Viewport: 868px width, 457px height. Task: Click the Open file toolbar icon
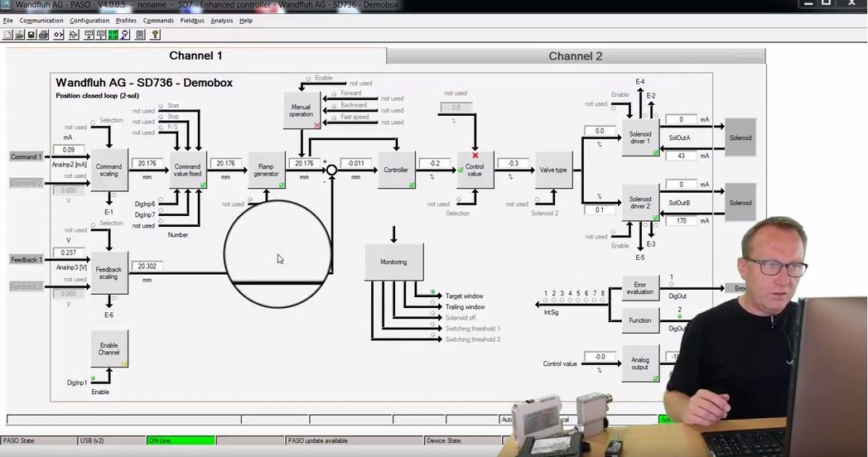click(x=19, y=35)
